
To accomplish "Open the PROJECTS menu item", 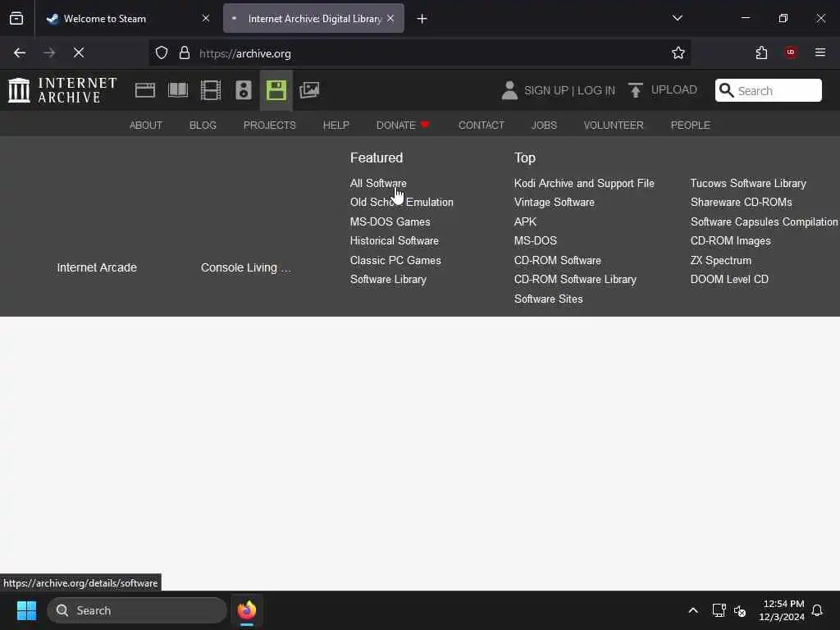I will [x=269, y=125].
